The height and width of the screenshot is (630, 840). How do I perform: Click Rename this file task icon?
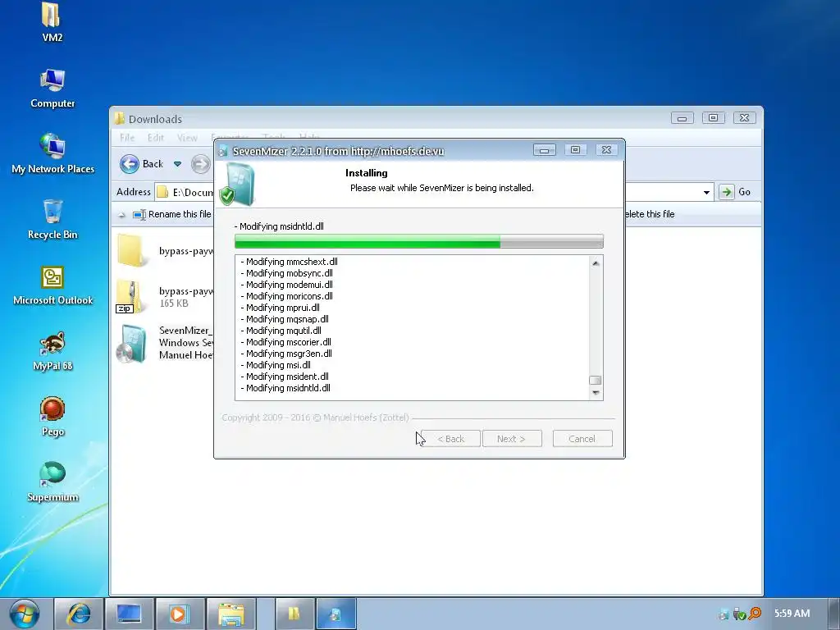click(139, 214)
